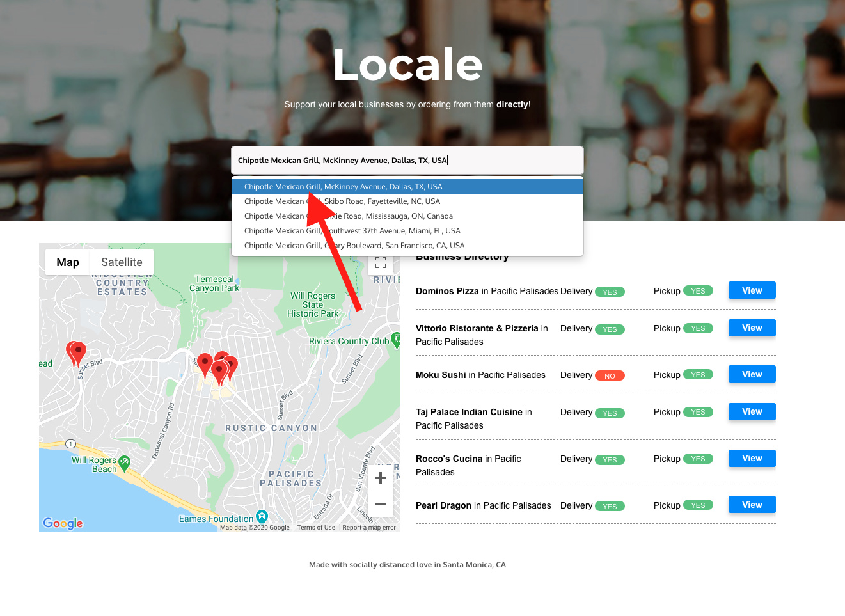Image resolution: width=845 pixels, height=616 pixels.
Task: Click the Riviera Country Club map label
Action: tap(349, 341)
